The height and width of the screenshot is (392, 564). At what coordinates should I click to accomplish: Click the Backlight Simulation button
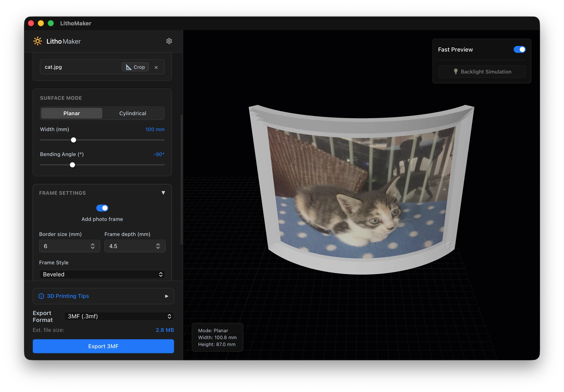[x=482, y=72]
